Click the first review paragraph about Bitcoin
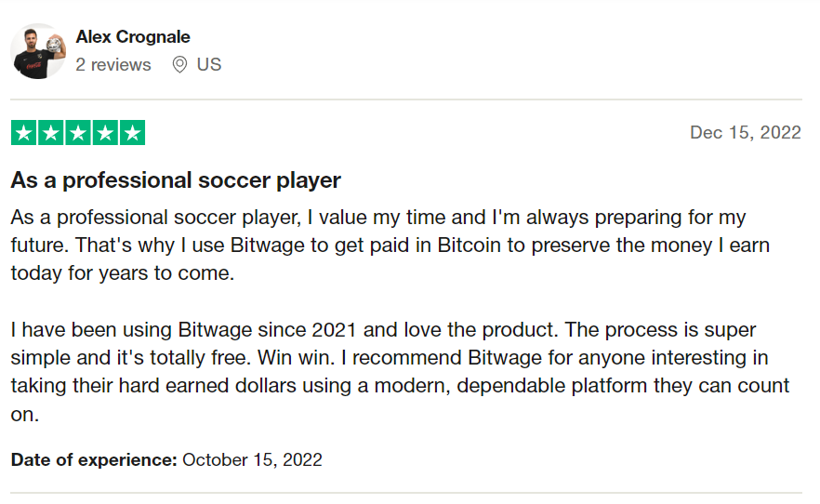 coord(390,245)
